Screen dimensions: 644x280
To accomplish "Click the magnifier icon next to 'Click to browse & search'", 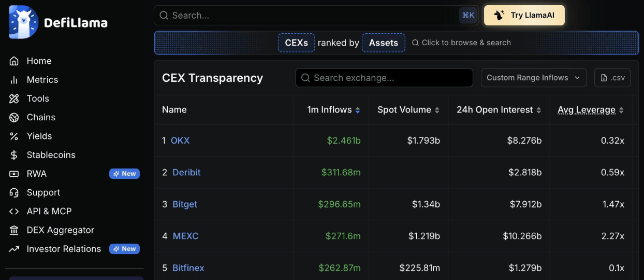I will coord(415,43).
